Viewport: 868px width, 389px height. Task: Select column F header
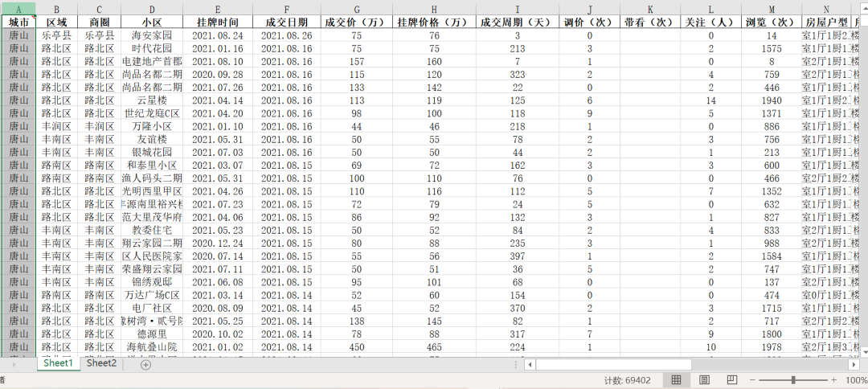[x=286, y=9]
